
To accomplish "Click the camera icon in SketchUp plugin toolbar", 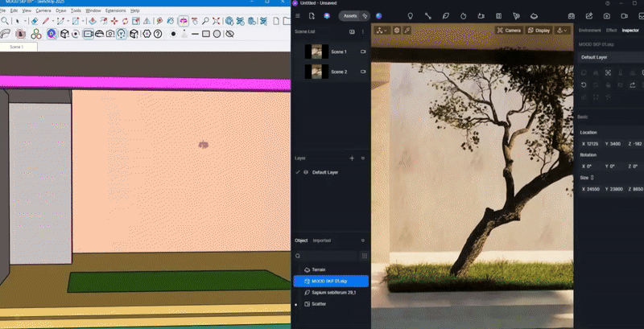I will pyautogui.click(x=110, y=34).
